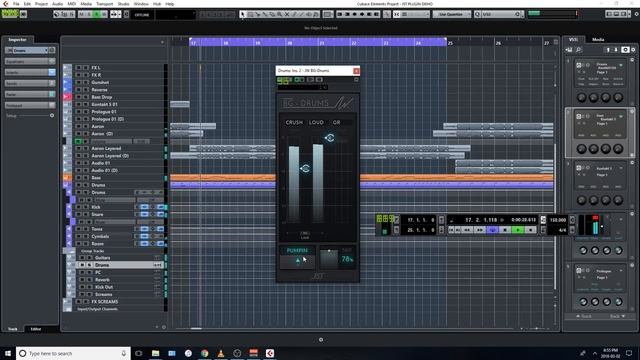The image size is (640, 360).
Task: Click the tempo field showing 150.000
Action: 558,220
